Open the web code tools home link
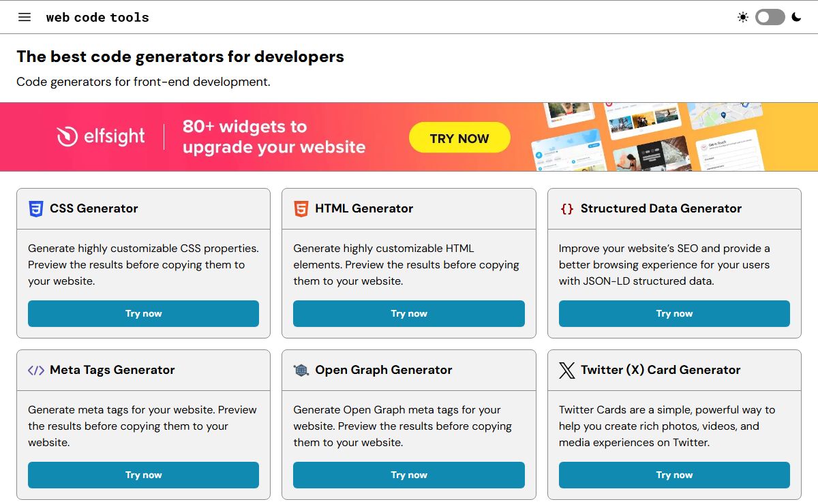818x504 pixels. [x=97, y=18]
